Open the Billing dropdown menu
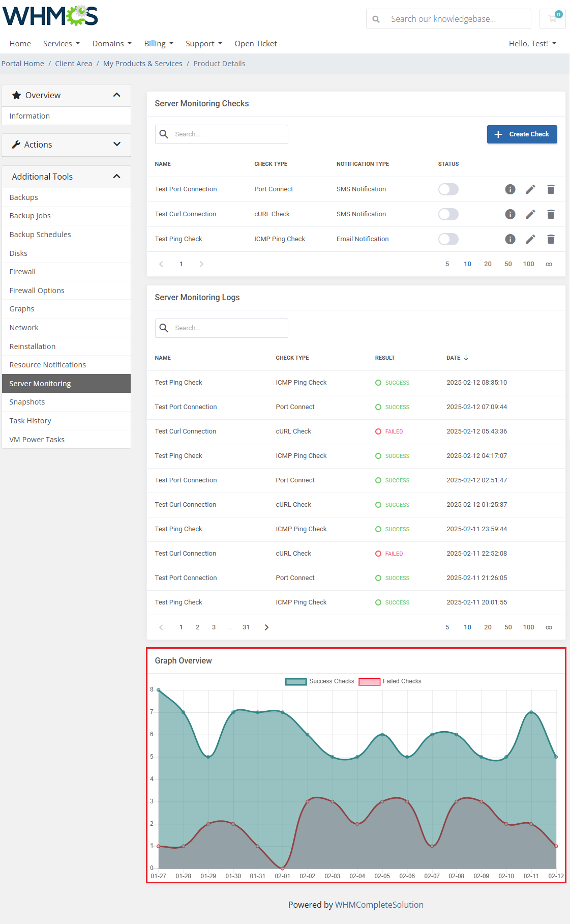 [x=159, y=44]
